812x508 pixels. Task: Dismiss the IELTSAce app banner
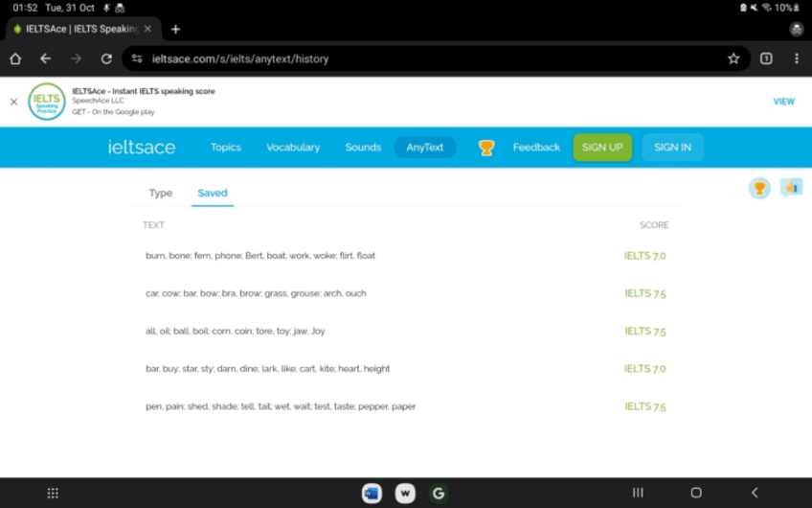pos(13,102)
